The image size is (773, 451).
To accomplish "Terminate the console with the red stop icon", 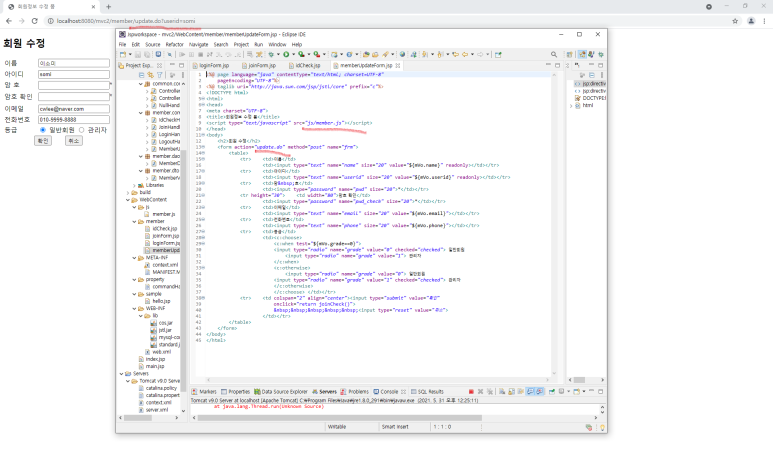I will (471, 391).
